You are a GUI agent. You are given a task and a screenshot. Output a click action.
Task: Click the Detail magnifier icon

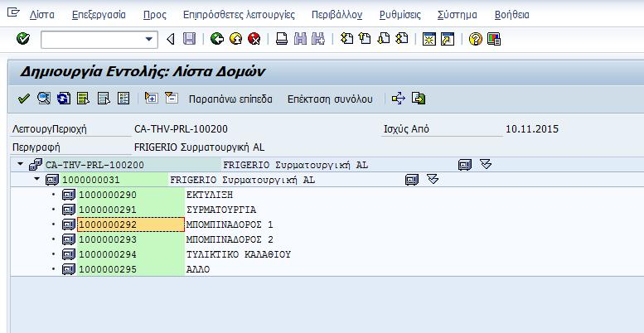(x=44, y=99)
